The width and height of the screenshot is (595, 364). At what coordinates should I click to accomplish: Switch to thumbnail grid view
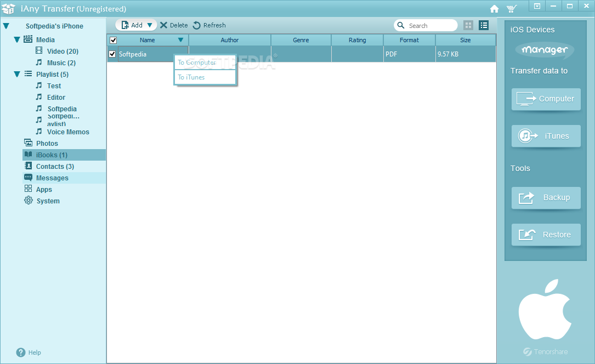468,25
